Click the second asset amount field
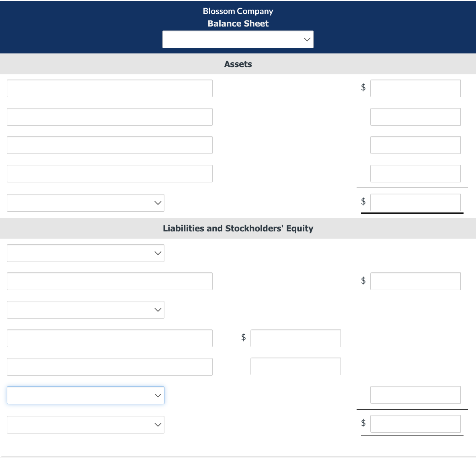The height and width of the screenshot is (458, 476). click(x=415, y=117)
